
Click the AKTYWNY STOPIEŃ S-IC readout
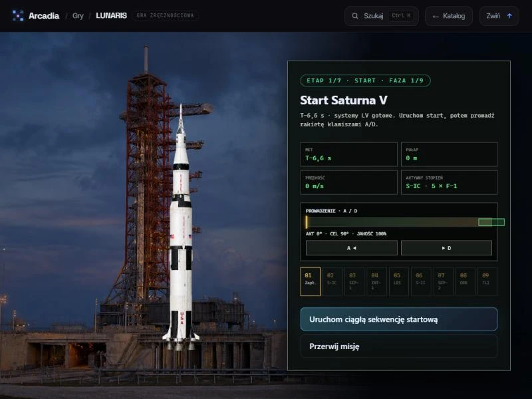pos(450,182)
